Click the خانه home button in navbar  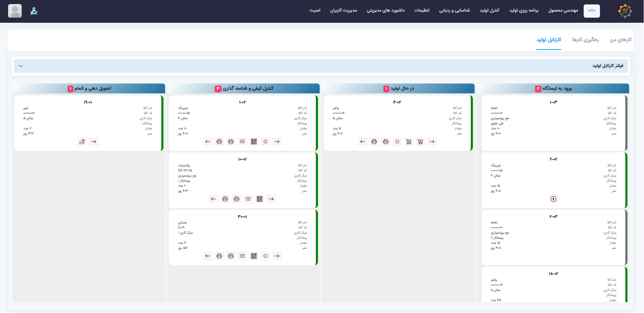pos(591,11)
